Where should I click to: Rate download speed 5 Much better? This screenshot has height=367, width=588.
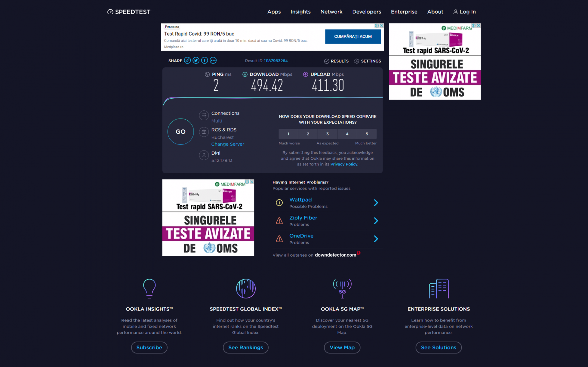point(367,134)
